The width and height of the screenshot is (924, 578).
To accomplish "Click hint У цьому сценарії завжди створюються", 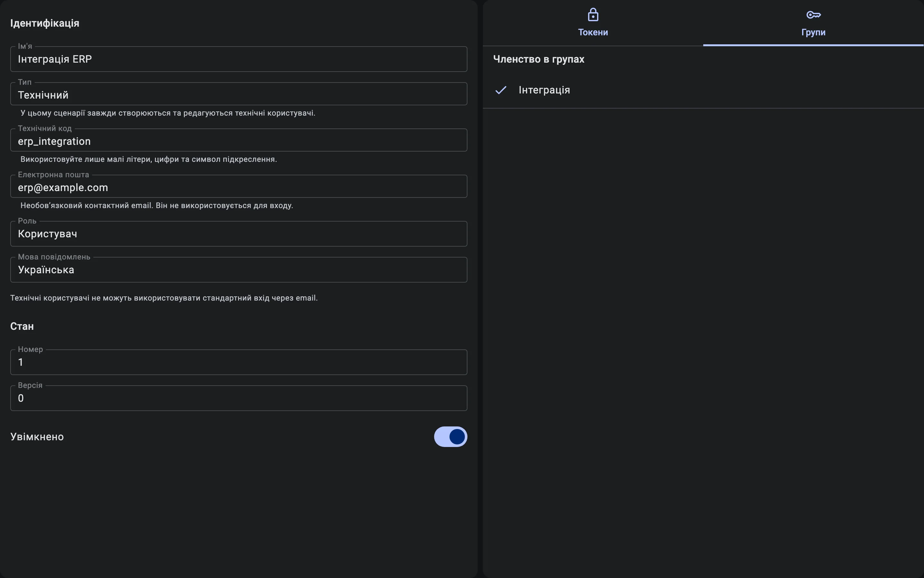I will (x=167, y=113).
